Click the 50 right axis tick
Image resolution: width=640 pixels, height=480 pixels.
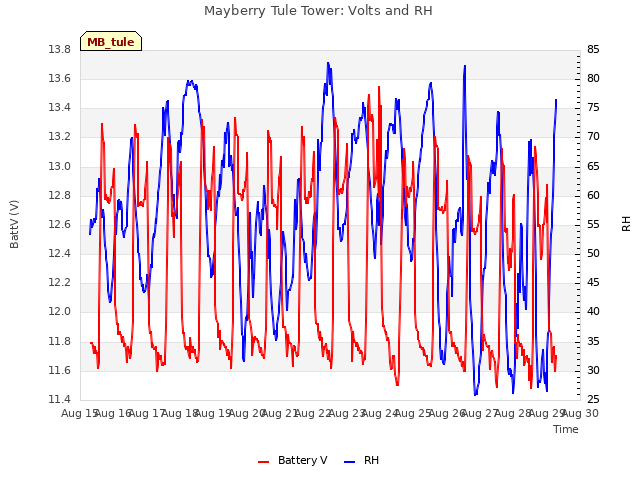pos(593,254)
